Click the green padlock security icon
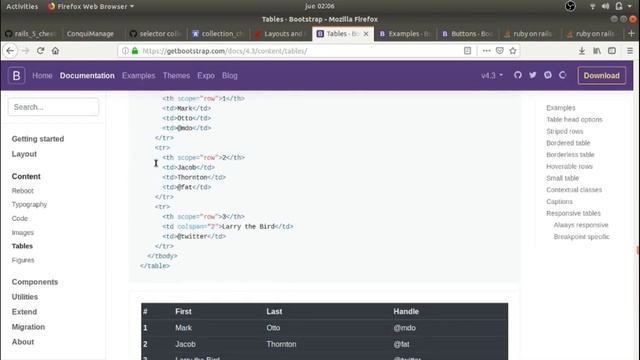 [135, 51]
